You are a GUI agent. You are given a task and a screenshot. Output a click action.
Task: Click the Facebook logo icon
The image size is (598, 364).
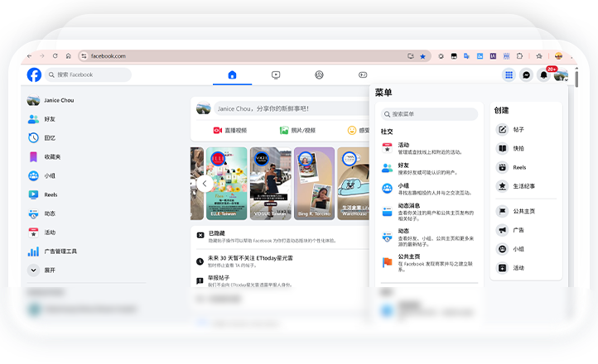click(x=34, y=74)
